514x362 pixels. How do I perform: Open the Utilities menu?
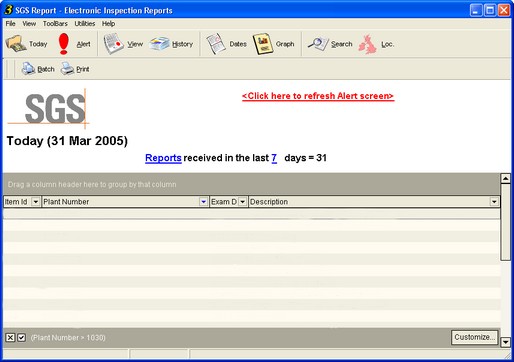coord(85,24)
